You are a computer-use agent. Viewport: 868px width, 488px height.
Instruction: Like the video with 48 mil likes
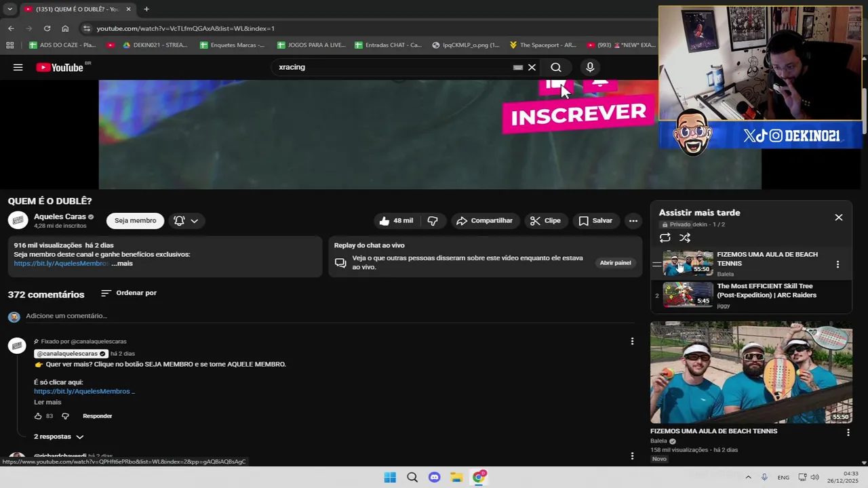pyautogui.click(x=396, y=220)
